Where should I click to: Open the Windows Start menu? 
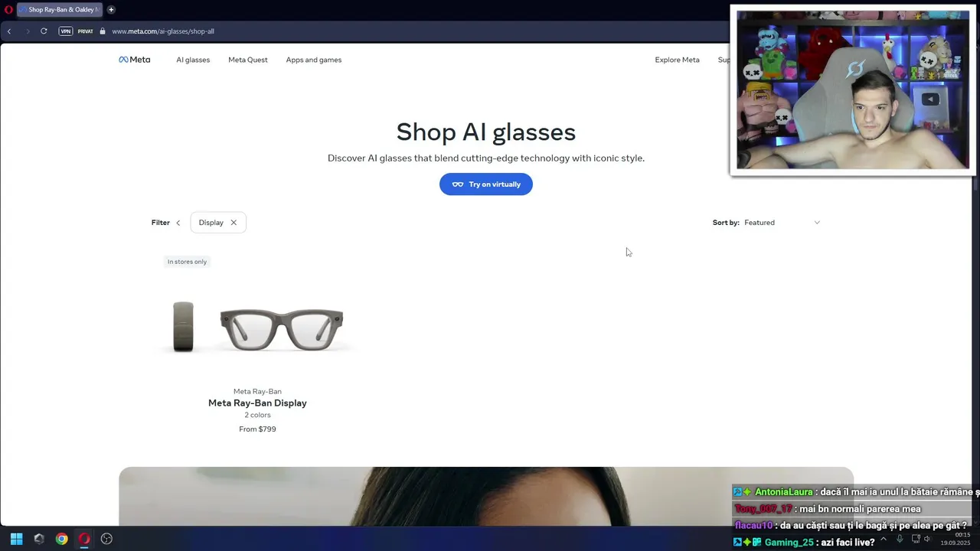point(16,539)
